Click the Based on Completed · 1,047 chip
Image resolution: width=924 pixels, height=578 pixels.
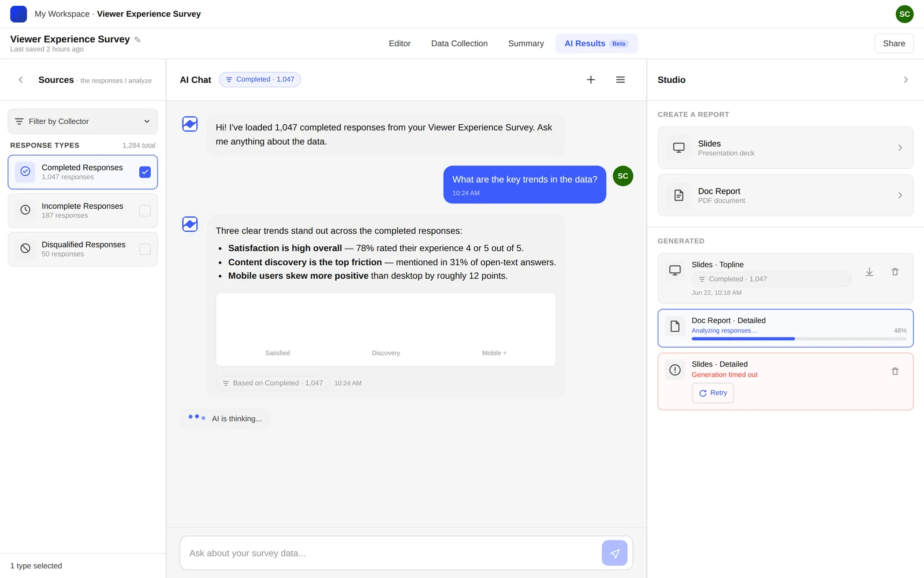pos(272,383)
